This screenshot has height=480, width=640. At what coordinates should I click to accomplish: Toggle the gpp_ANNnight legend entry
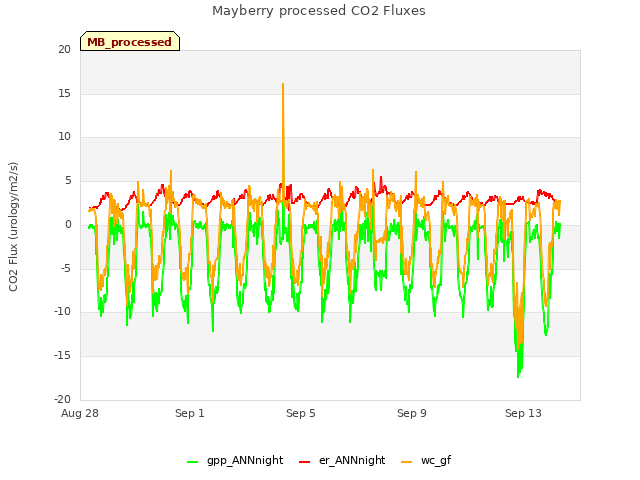[235, 461]
